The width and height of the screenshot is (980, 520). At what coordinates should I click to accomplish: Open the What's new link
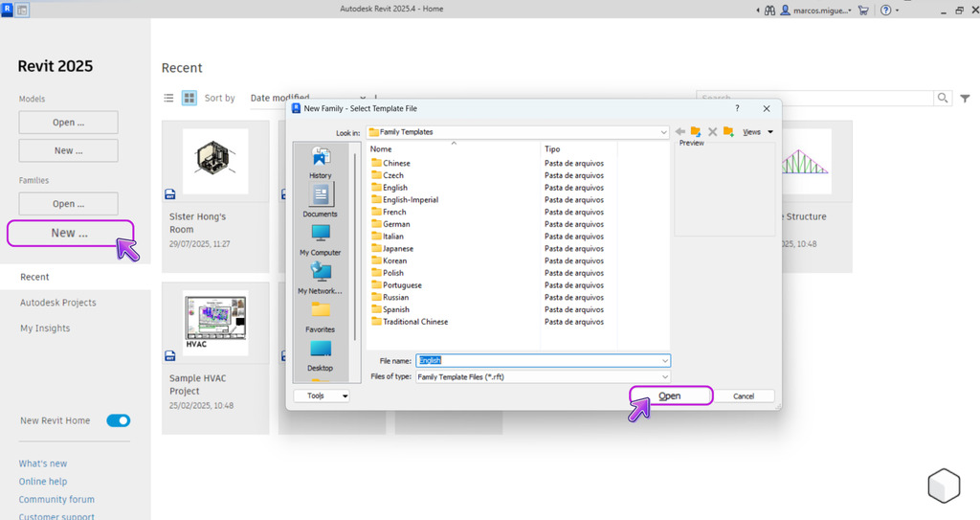[x=42, y=463]
